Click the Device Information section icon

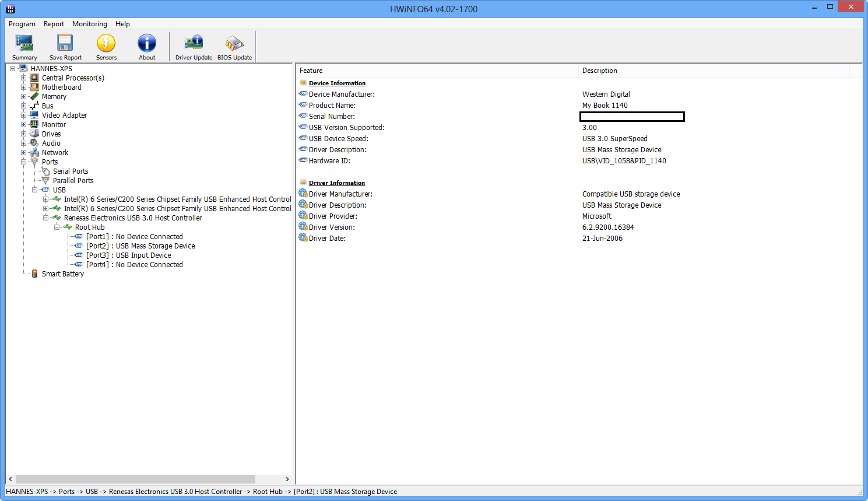pyautogui.click(x=303, y=83)
